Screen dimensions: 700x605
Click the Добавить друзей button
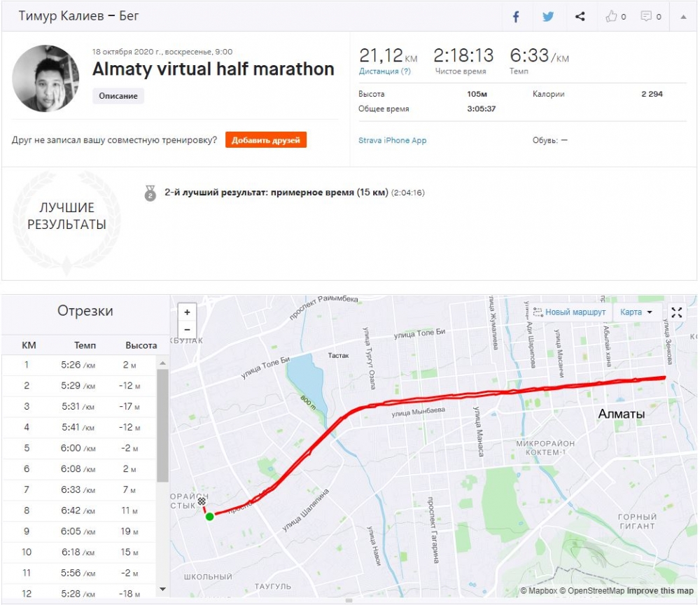point(265,140)
